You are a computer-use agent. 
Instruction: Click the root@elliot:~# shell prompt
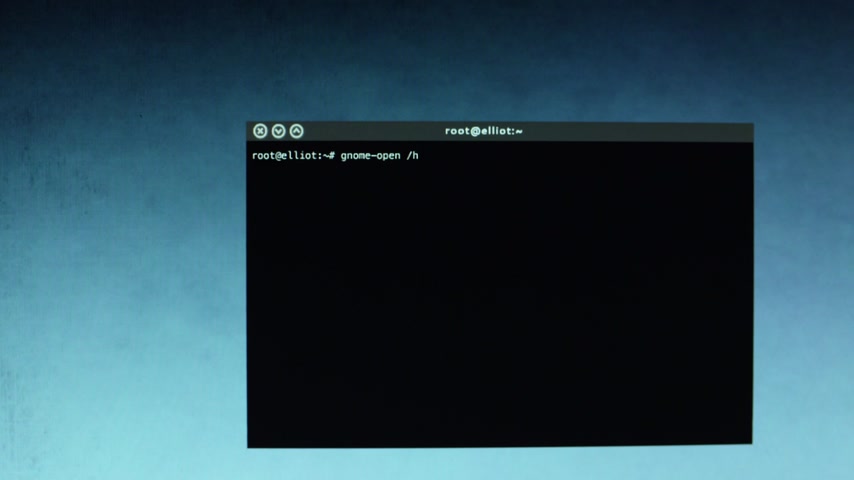pyautogui.click(x=293, y=156)
